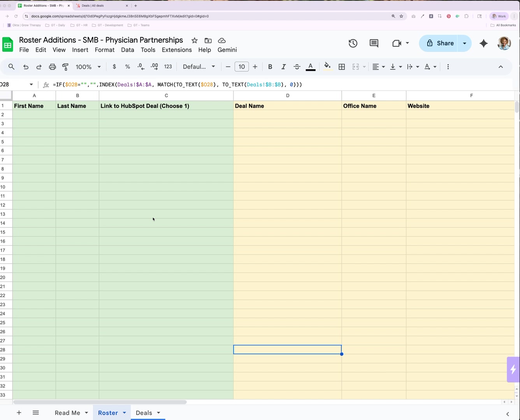520x420 pixels.
Task: Star this spreadsheet
Action: point(195,40)
